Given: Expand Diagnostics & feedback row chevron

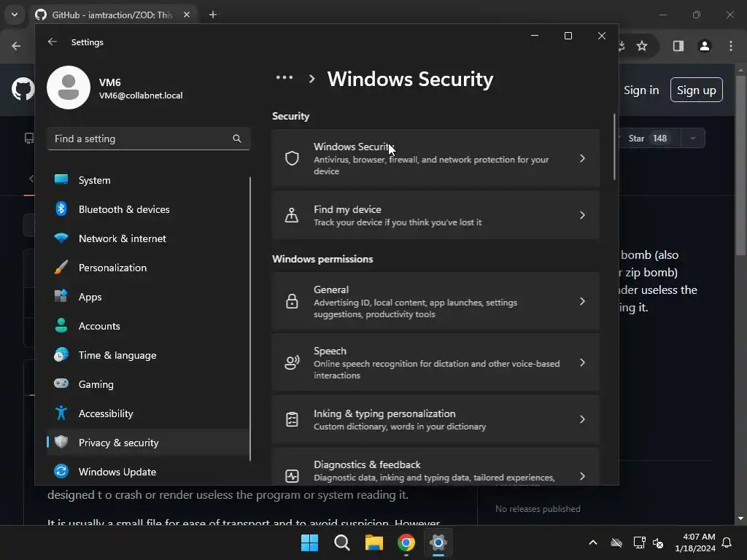Looking at the screenshot, I should [582, 475].
